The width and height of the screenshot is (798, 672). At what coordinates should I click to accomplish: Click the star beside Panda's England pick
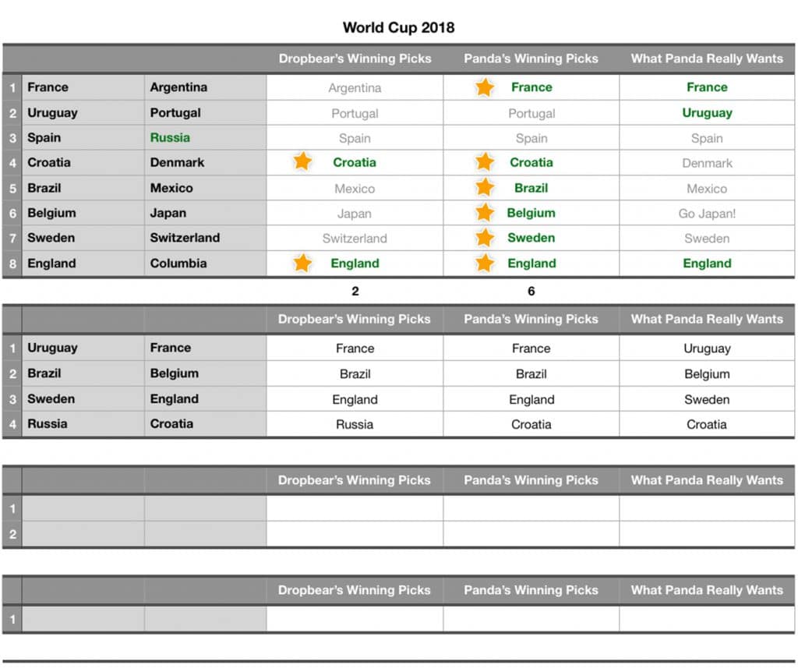pos(485,263)
